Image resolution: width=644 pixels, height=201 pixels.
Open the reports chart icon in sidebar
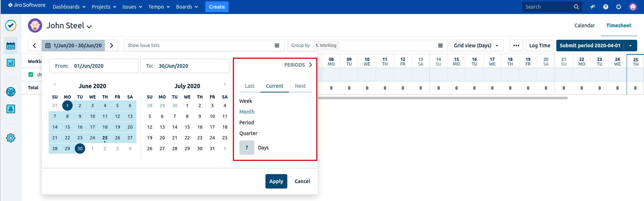(x=11, y=63)
